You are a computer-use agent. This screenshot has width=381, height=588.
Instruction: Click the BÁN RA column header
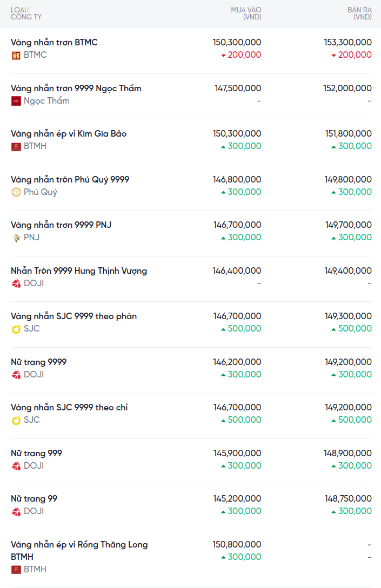click(359, 13)
